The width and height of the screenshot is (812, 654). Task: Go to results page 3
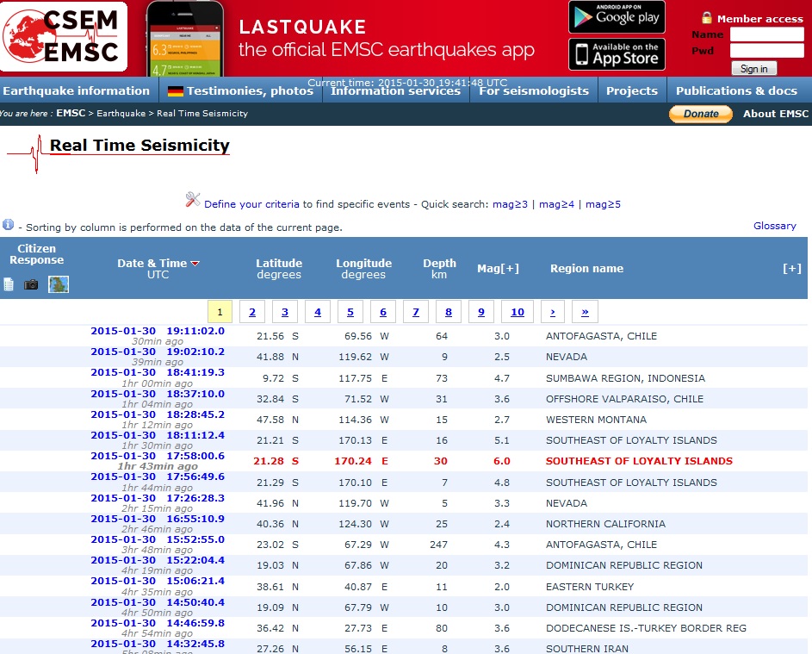tap(285, 312)
